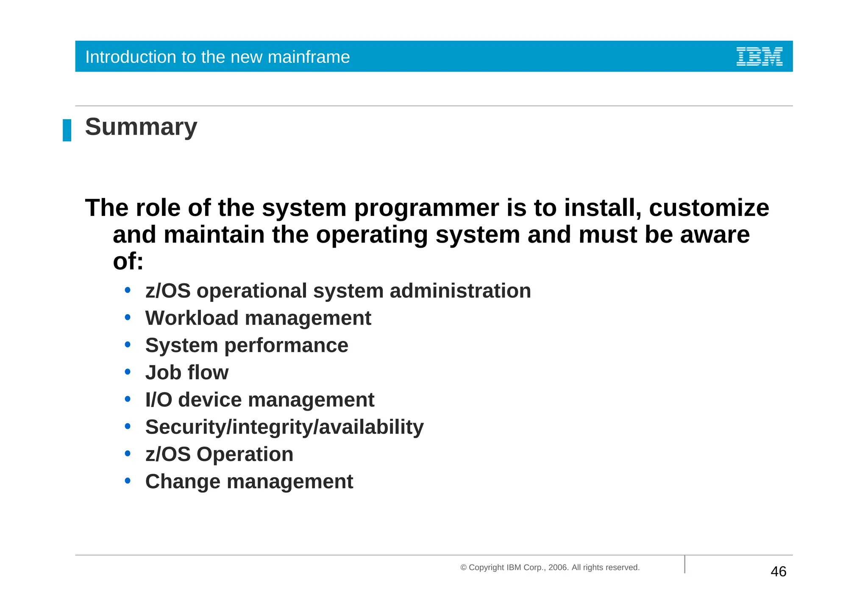Click the copyright IBM Corp. footer text

[550, 567]
